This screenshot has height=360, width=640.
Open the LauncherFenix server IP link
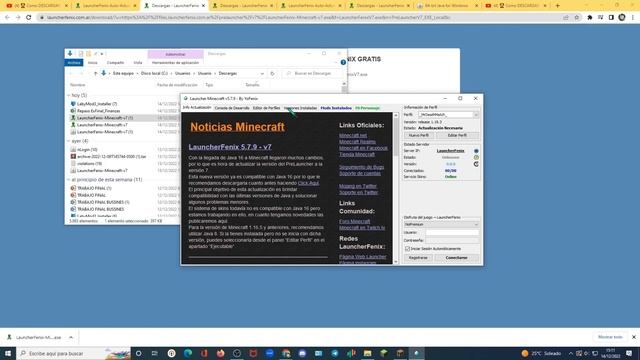pos(450,151)
